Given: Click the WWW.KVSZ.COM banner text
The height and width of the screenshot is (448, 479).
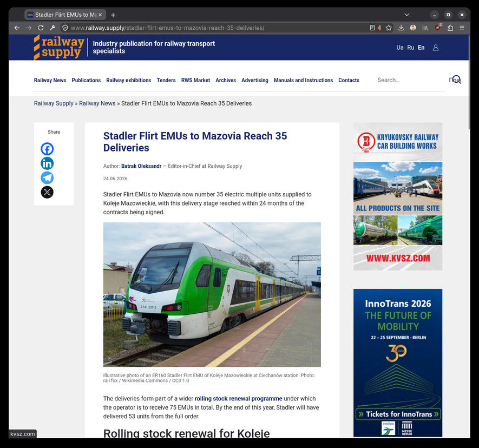Looking at the screenshot, I should pyautogui.click(x=398, y=258).
